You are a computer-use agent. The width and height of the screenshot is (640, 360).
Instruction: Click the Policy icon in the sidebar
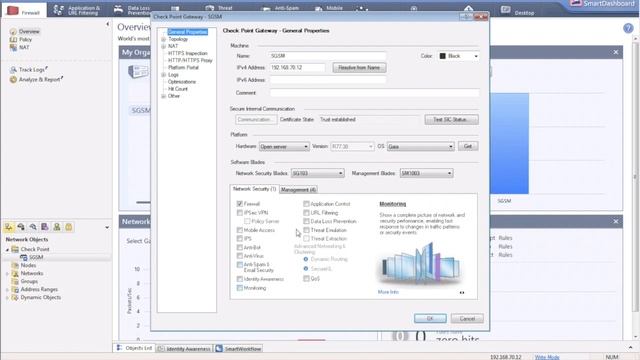(13, 40)
